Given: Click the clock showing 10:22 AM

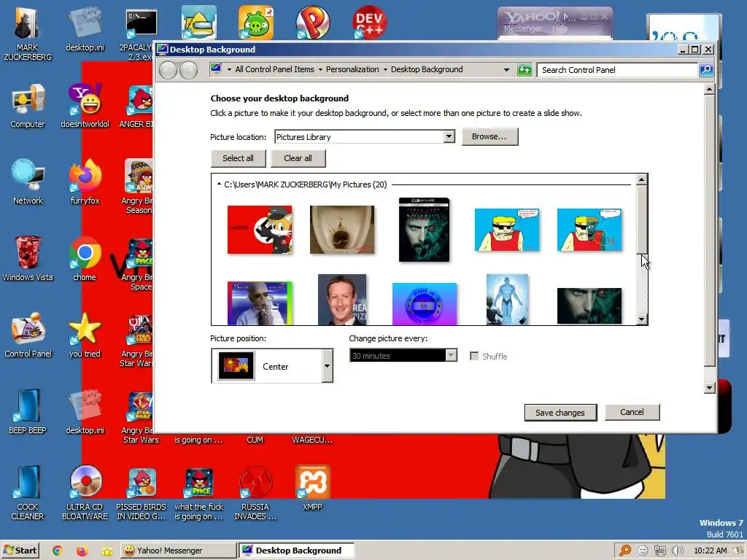Looking at the screenshot, I should [710, 551].
